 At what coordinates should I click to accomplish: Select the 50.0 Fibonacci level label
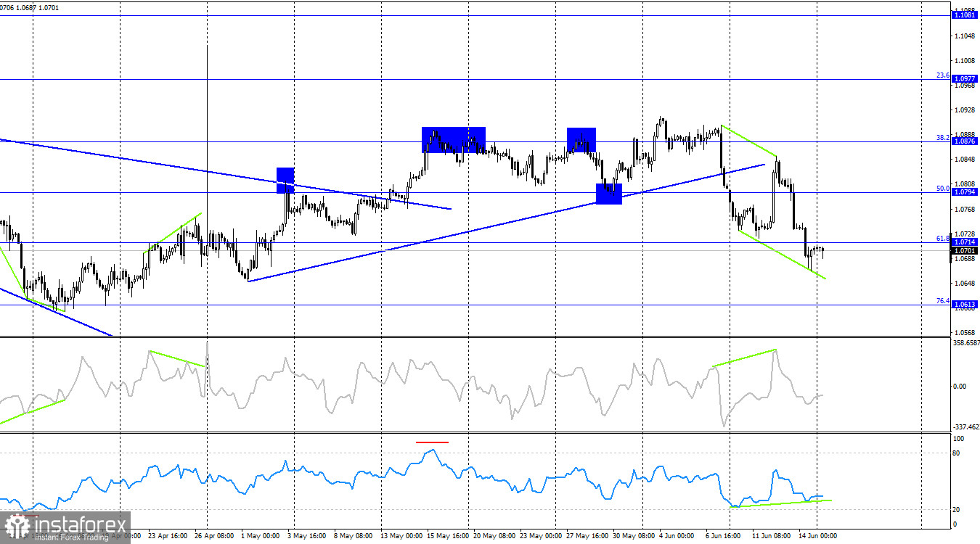942,188
